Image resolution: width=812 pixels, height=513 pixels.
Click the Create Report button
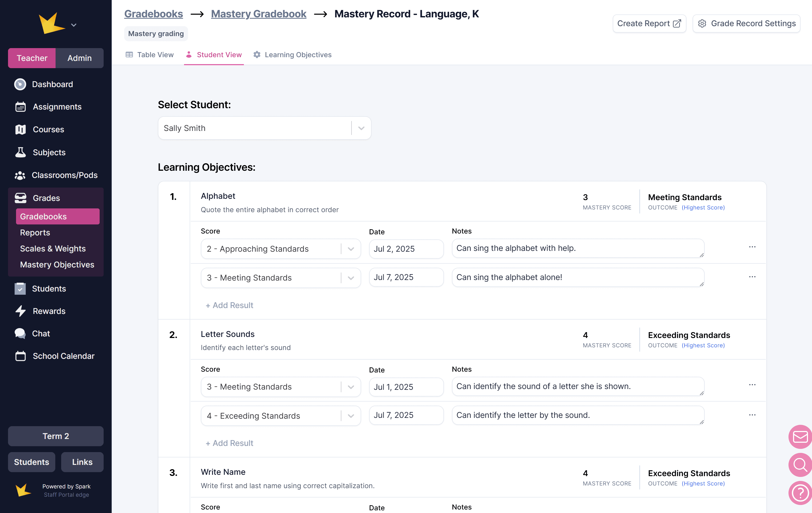[649, 23]
